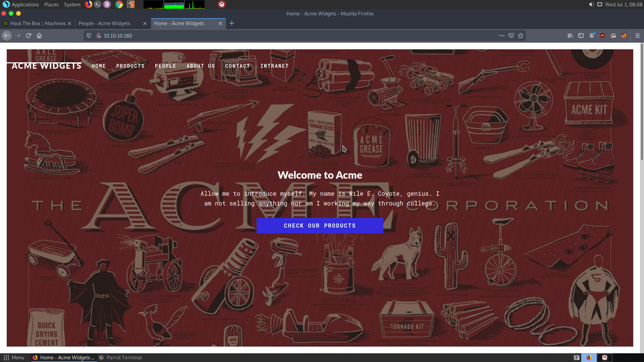Save page to Pocket icon
The image size is (644, 362).
coord(511,36)
